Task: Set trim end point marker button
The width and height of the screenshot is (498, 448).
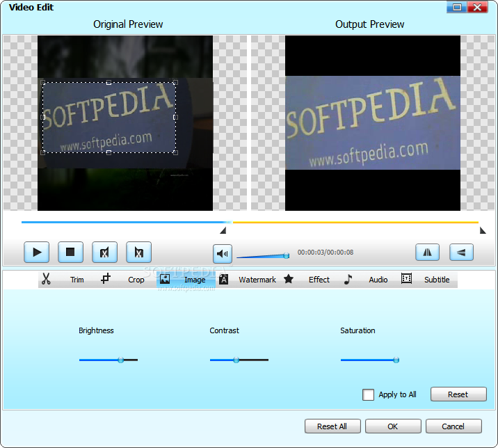Action: (138, 253)
